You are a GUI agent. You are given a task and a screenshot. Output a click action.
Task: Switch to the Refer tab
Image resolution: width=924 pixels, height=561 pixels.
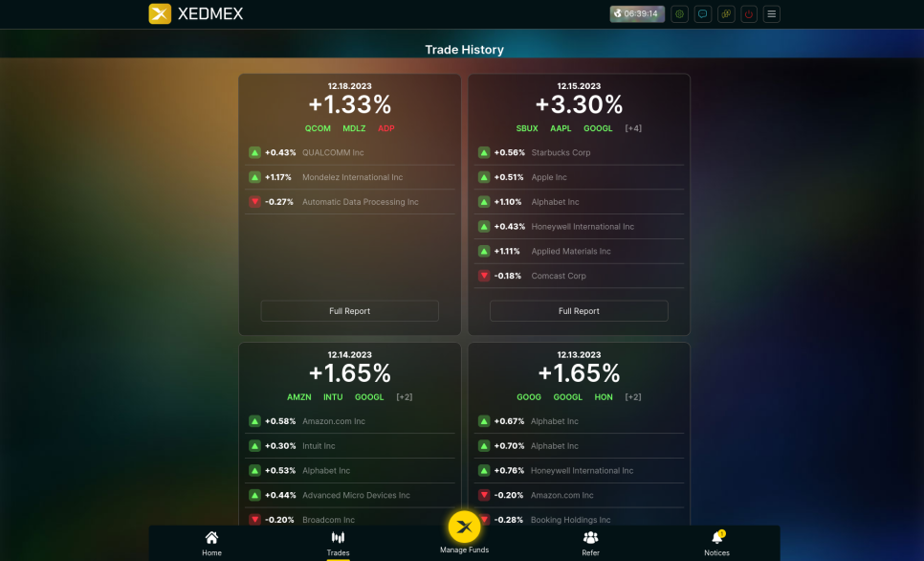[590, 544]
